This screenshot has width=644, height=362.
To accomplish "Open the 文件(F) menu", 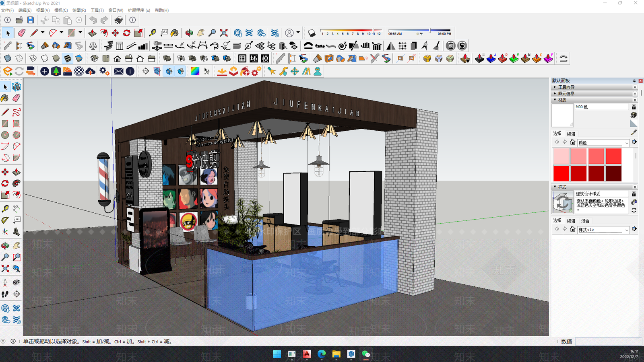I will tap(7, 10).
